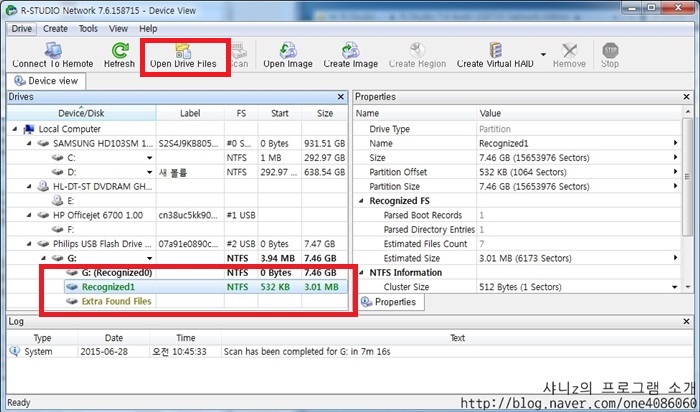Select the Extra Found Files row
Image resolution: width=700 pixels, height=412 pixels.
point(178,301)
